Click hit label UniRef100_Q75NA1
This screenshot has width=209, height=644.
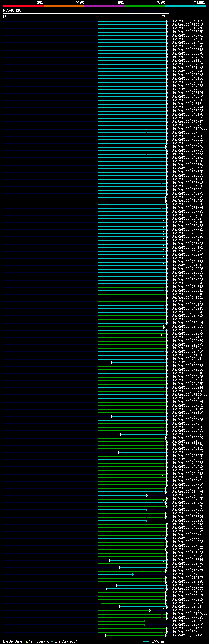(187, 35)
